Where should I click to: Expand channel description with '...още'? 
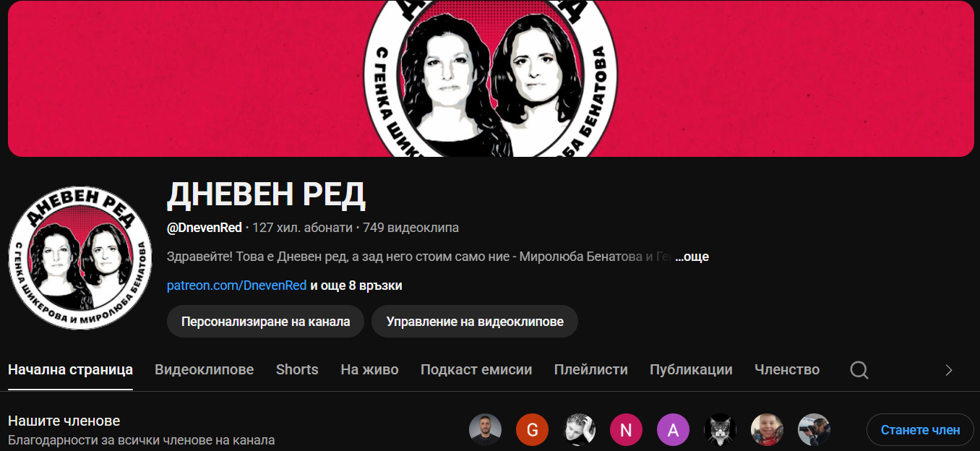(692, 257)
